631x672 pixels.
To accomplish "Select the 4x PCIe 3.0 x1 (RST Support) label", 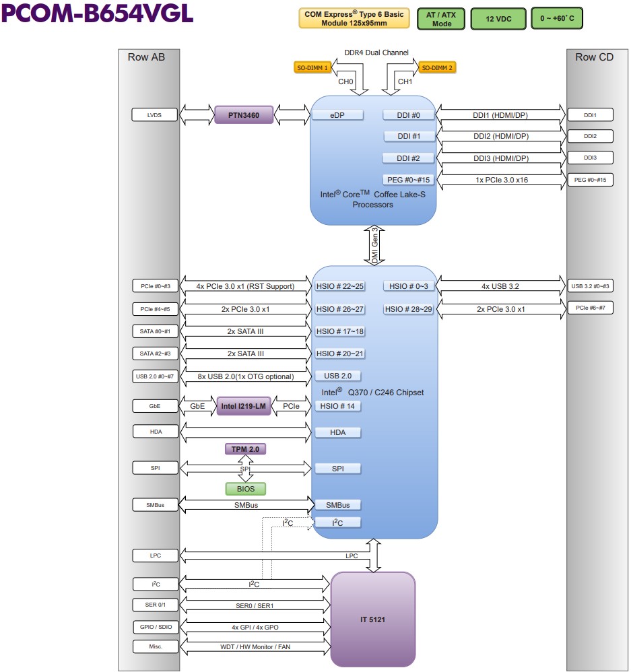I will [x=245, y=286].
